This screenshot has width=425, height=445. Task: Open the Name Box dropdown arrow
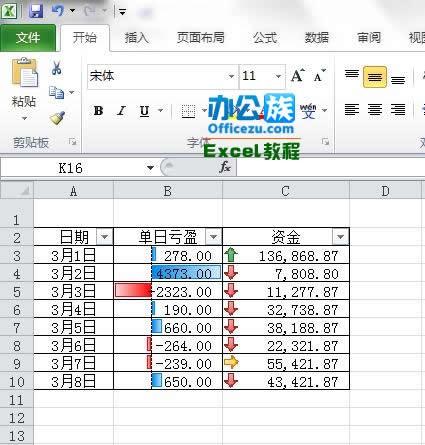pyautogui.click(x=150, y=168)
